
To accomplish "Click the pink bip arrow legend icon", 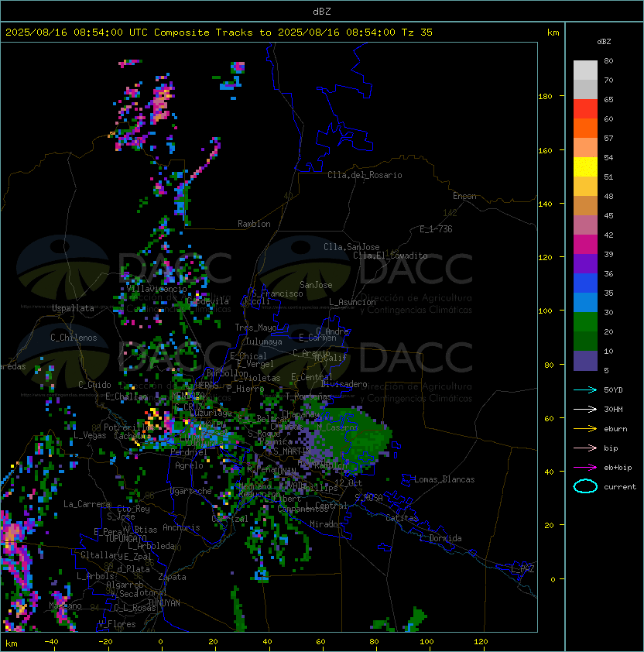I will 585,448.
